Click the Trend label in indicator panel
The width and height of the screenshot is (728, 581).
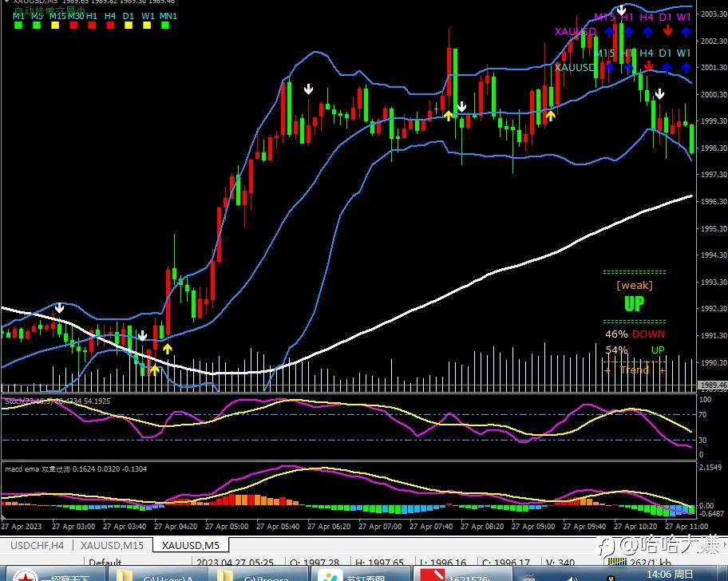(635, 370)
